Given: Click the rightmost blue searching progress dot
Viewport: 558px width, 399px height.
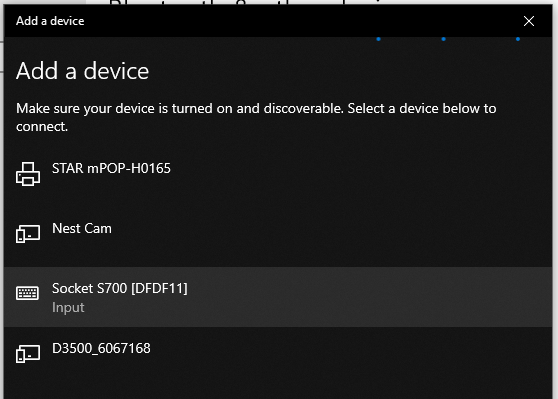Looking at the screenshot, I should 518,39.
